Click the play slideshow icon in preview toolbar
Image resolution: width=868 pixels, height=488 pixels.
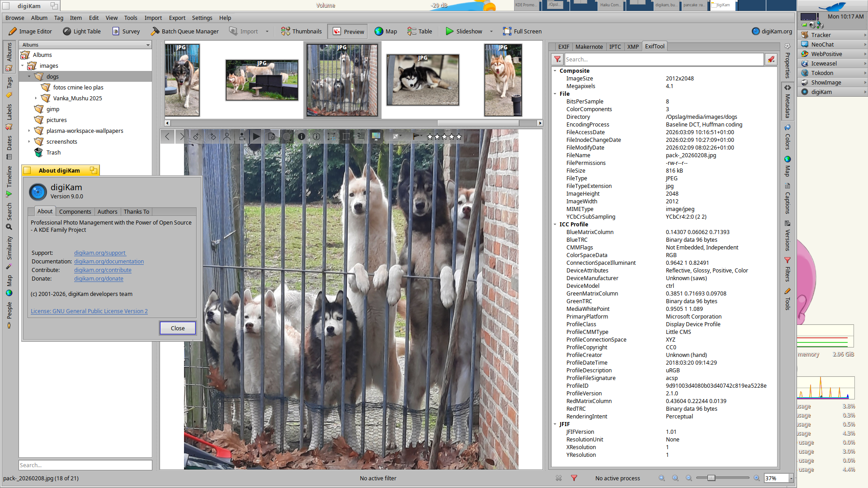point(256,136)
